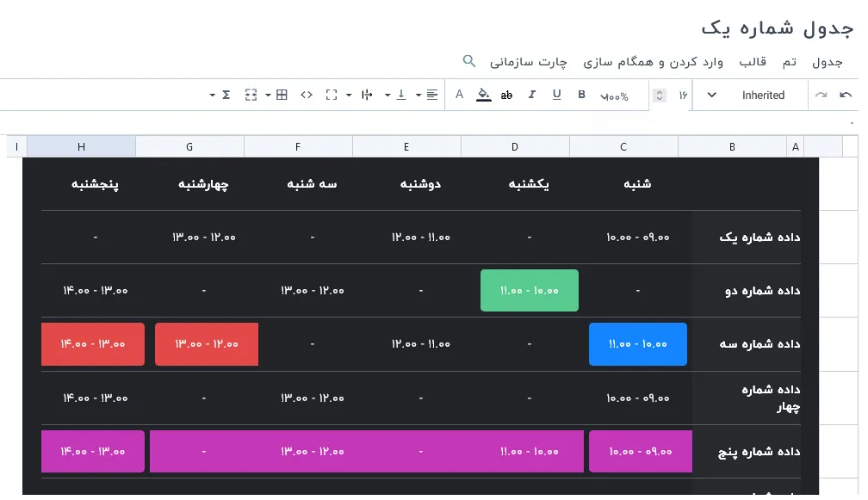The width and height of the screenshot is (868, 500).
Task: Expand the vertical align dropdown arrow
Action: coord(387,96)
